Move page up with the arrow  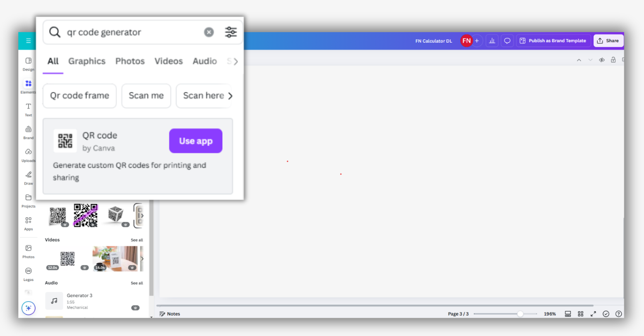(x=579, y=60)
